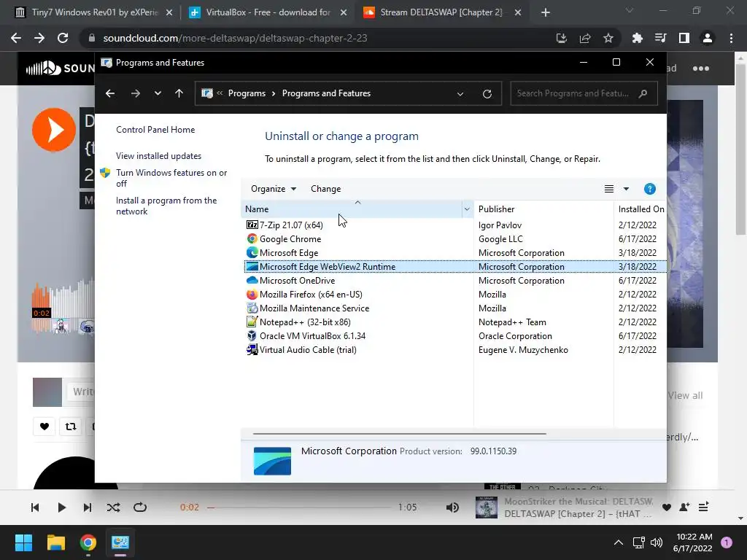Viewport: 747px width, 560px height.
Task: Click the Oracle VM VirtualBox icon
Action: (x=252, y=335)
